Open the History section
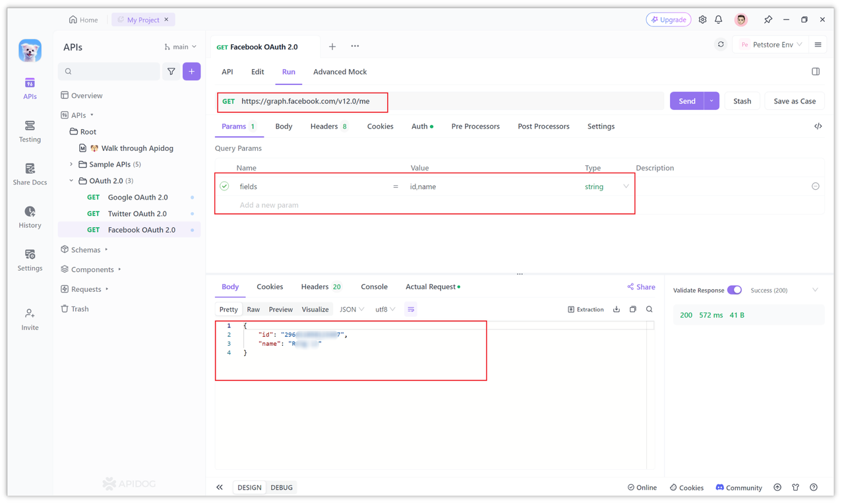The height and width of the screenshot is (504, 844). tap(30, 217)
